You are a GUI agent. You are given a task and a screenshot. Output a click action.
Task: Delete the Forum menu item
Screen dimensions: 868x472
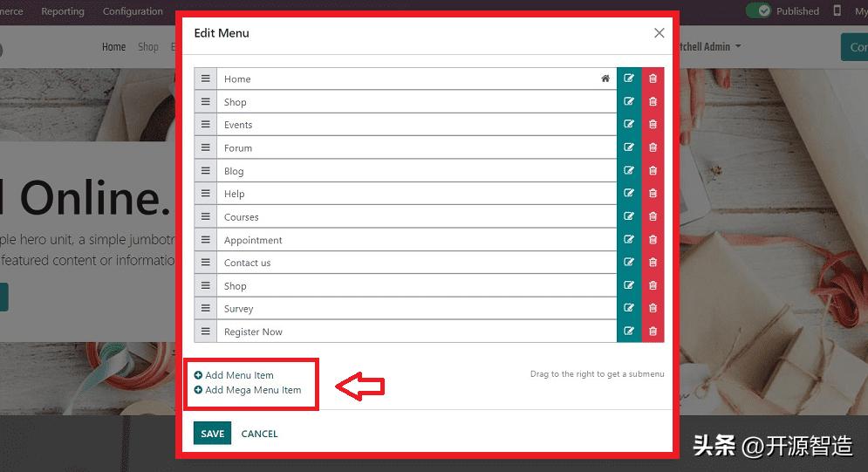653,147
